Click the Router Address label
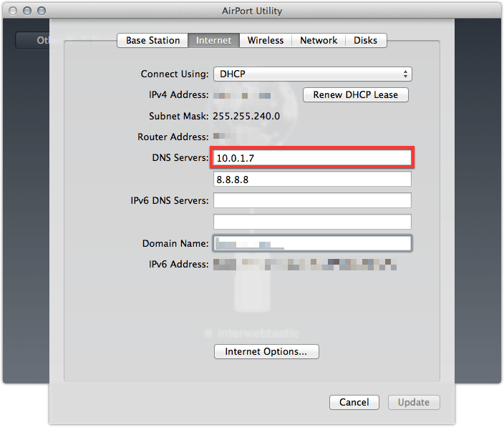Image resolution: width=504 pixels, height=427 pixels. pyautogui.click(x=173, y=137)
